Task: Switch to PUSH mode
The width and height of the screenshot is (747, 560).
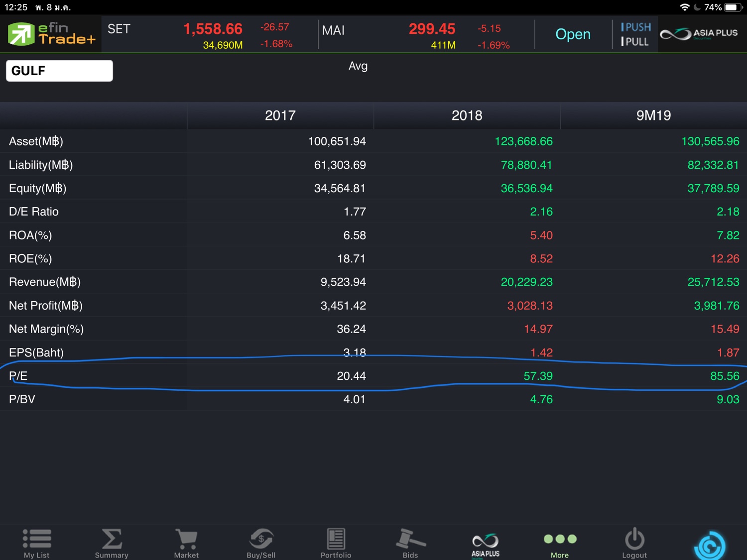Action: (x=635, y=27)
